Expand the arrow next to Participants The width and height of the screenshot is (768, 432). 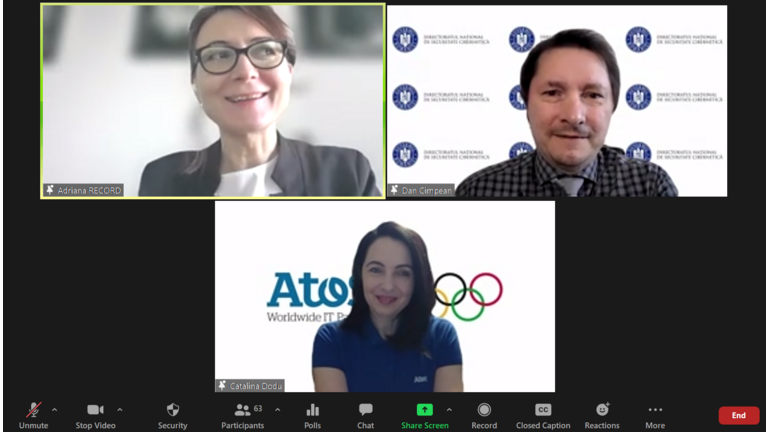[277, 409]
